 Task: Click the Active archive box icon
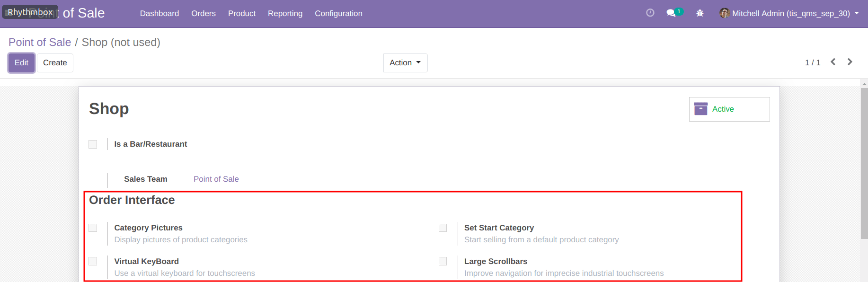[700, 109]
